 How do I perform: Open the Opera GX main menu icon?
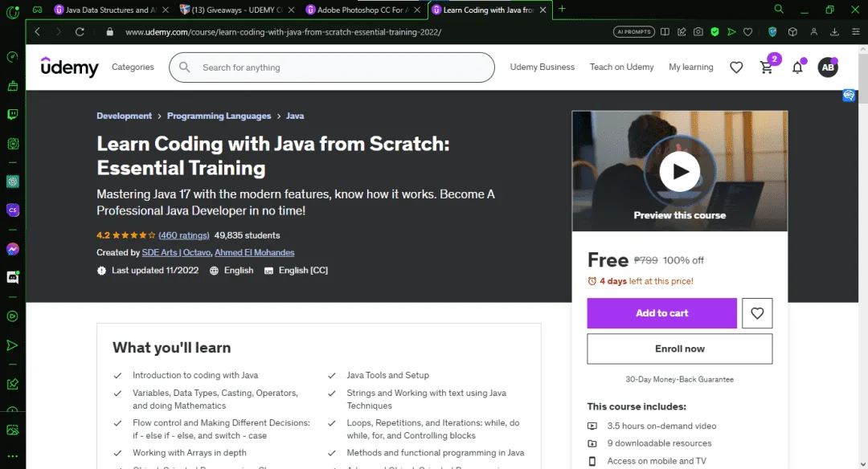12,11
